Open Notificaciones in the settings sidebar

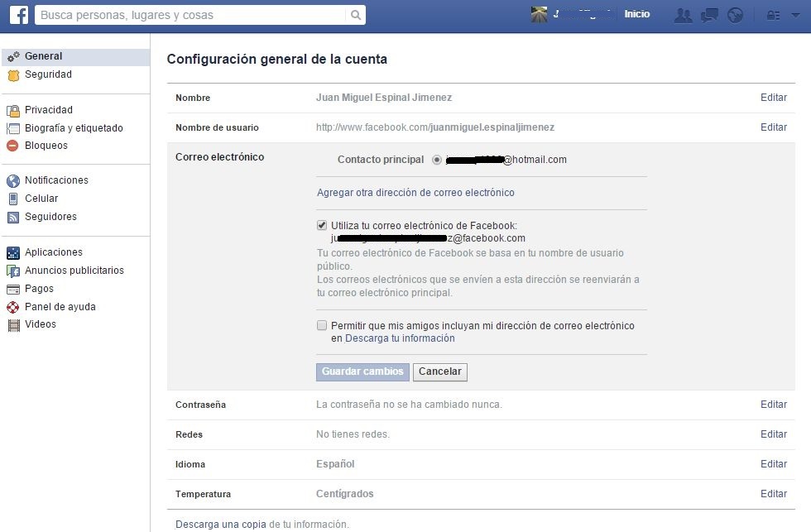[x=56, y=180]
